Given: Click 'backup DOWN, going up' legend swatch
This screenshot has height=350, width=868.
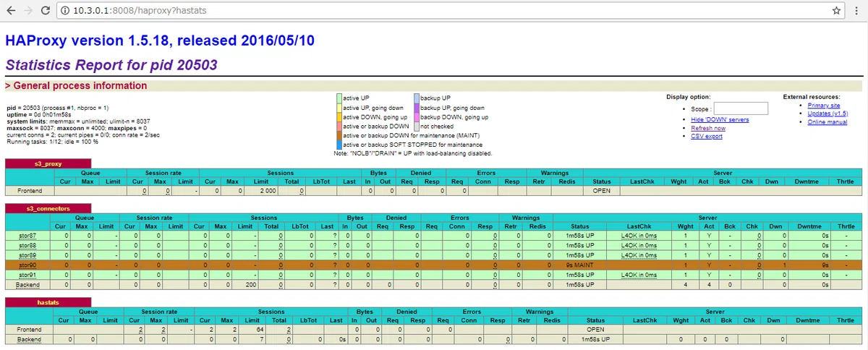Looking at the screenshot, I should click(x=417, y=116).
